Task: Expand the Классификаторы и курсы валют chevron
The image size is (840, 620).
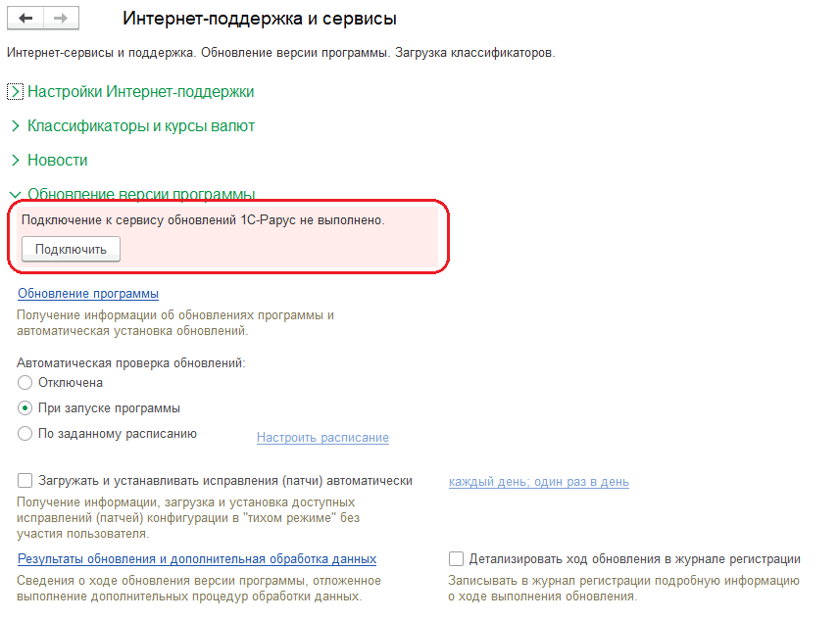Action: pos(16,125)
